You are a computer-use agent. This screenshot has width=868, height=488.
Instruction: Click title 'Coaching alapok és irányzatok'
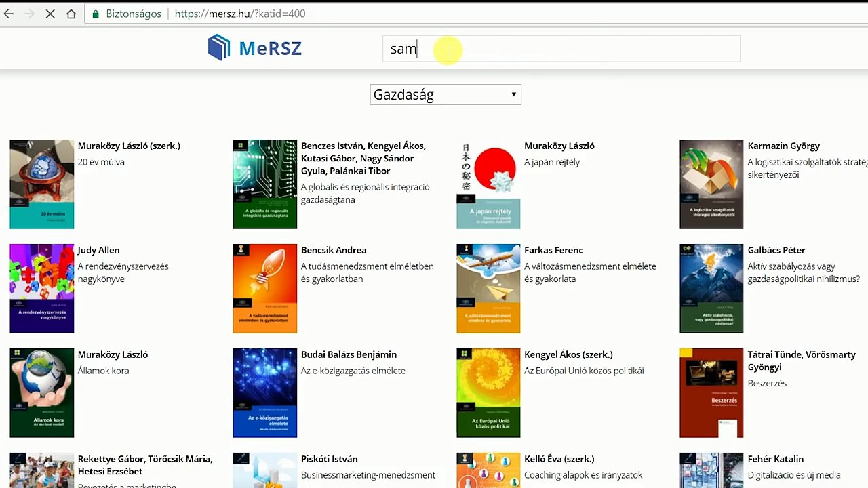tap(583, 475)
